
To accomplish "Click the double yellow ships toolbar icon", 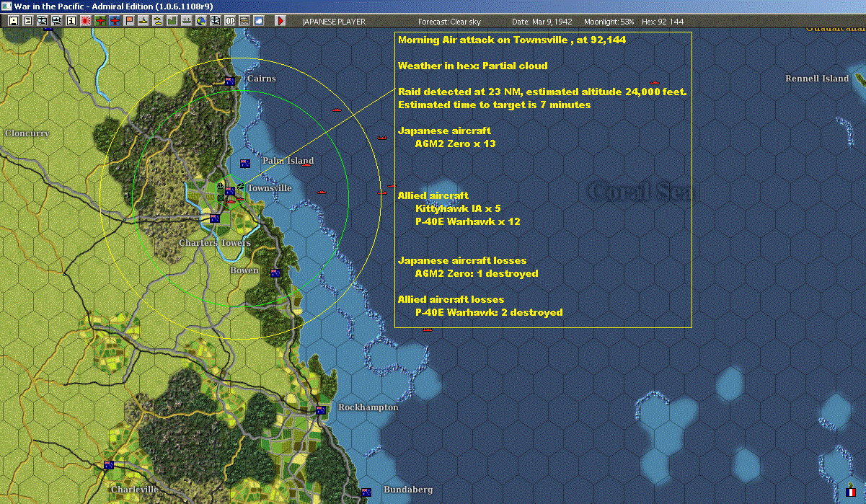I will (157, 21).
